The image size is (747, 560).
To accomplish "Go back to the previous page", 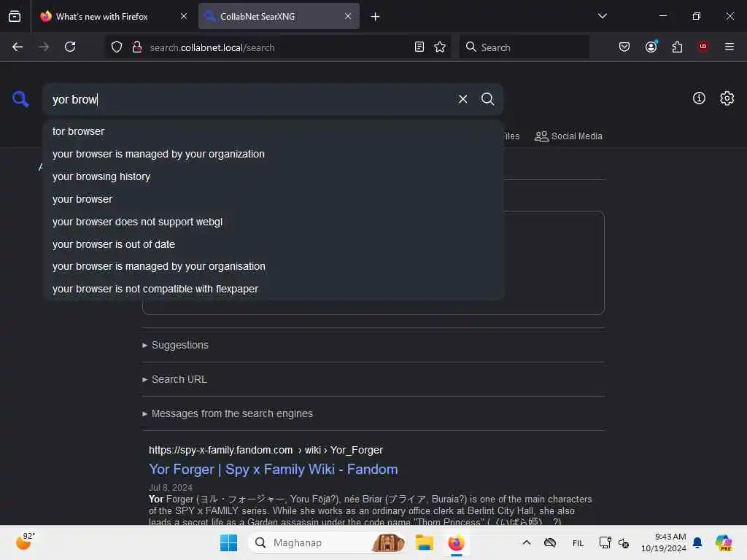I will [x=18, y=47].
